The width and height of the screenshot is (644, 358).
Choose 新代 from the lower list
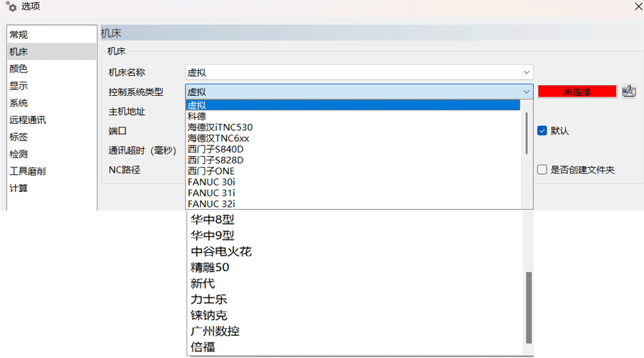click(x=356, y=284)
